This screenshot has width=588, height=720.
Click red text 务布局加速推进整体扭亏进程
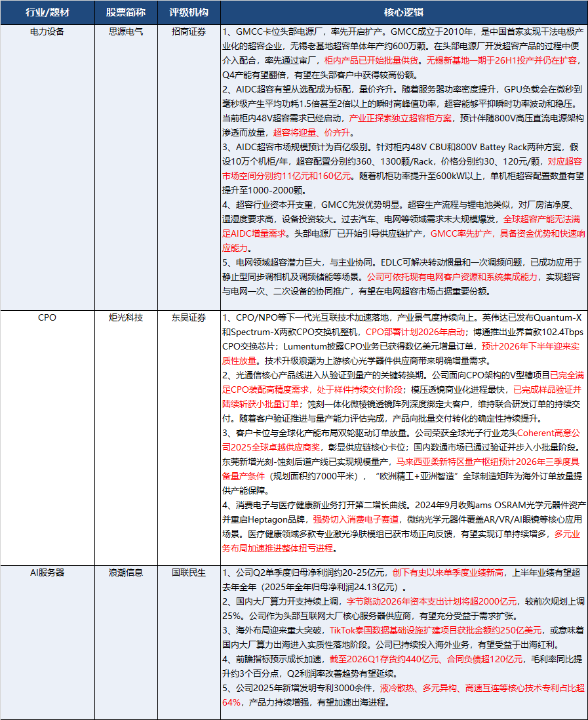pyautogui.click(x=278, y=548)
